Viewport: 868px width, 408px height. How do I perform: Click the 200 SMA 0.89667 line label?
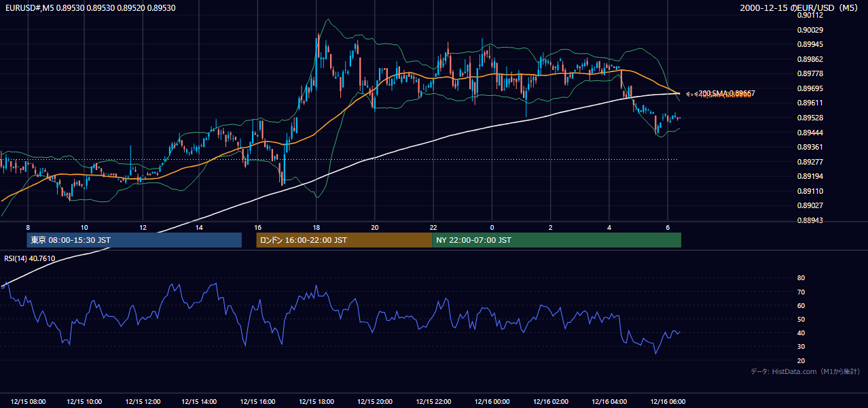point(725,93)
